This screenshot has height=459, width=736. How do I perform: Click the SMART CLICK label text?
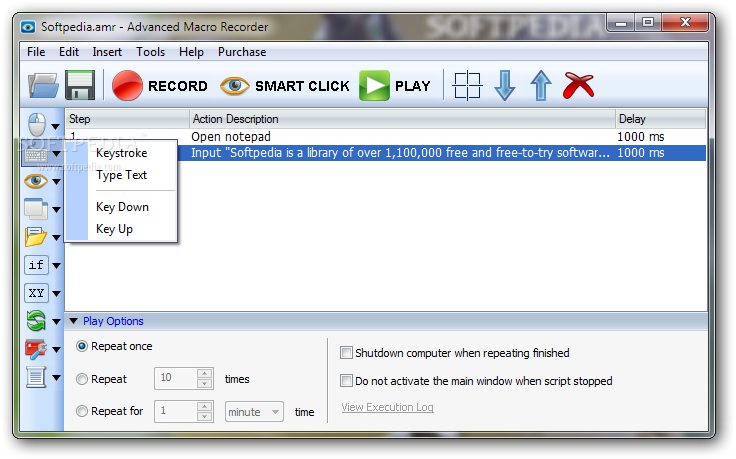[x=302, y=86]
